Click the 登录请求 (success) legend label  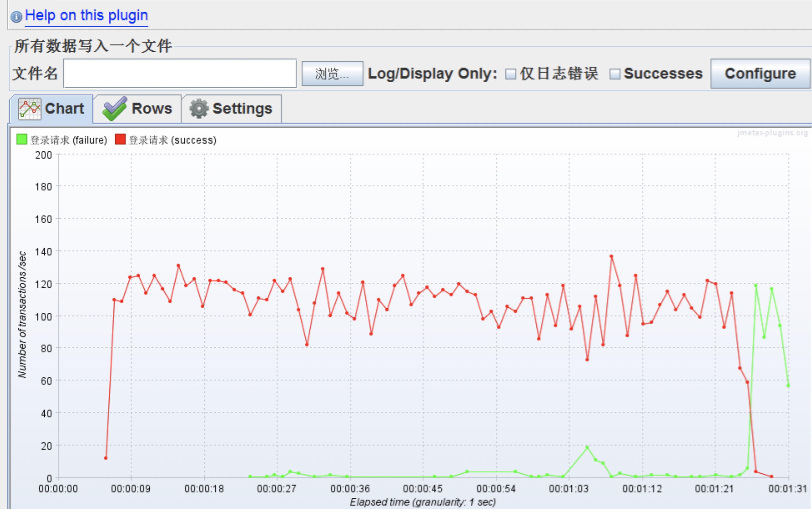(x=172, y=140)
